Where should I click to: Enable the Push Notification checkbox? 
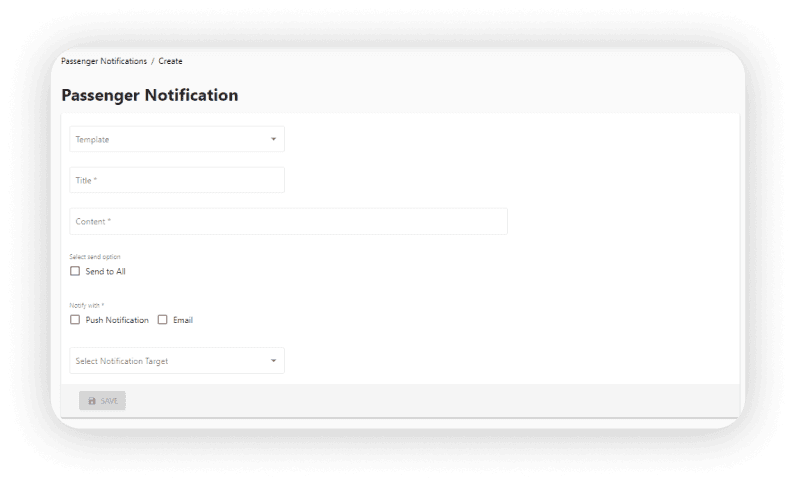click(x=75, y=320)
